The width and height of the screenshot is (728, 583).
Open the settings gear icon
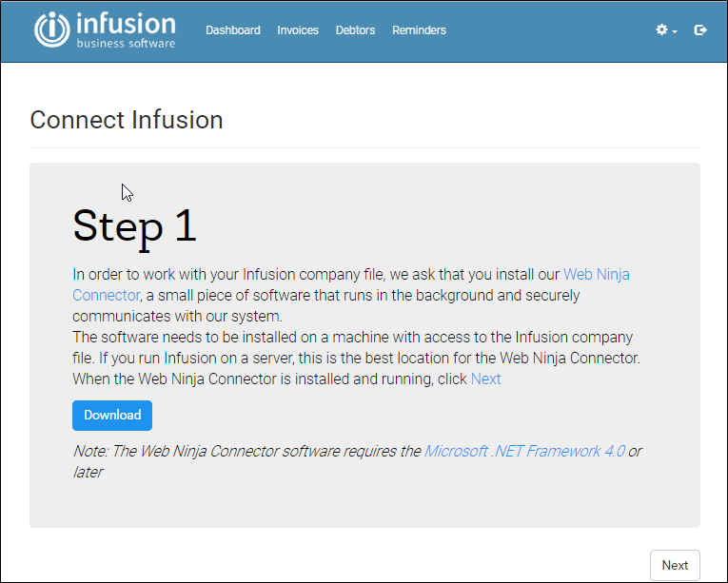coord(661,30)
